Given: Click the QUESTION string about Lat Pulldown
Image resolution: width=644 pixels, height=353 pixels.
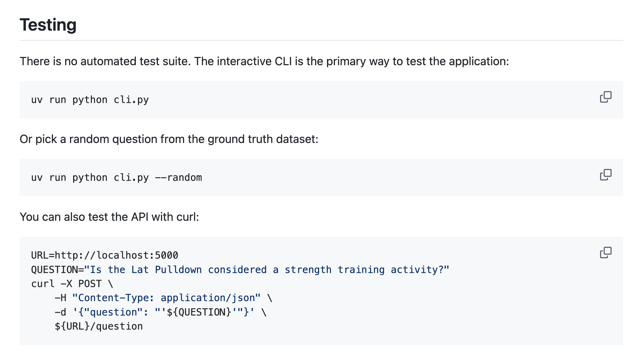Looking at the screenshot, I should [267, 269].
